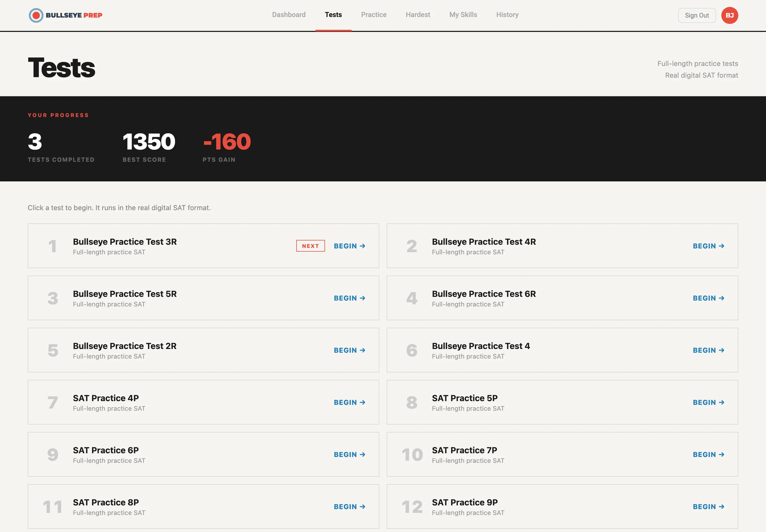View the History tab

507,15
